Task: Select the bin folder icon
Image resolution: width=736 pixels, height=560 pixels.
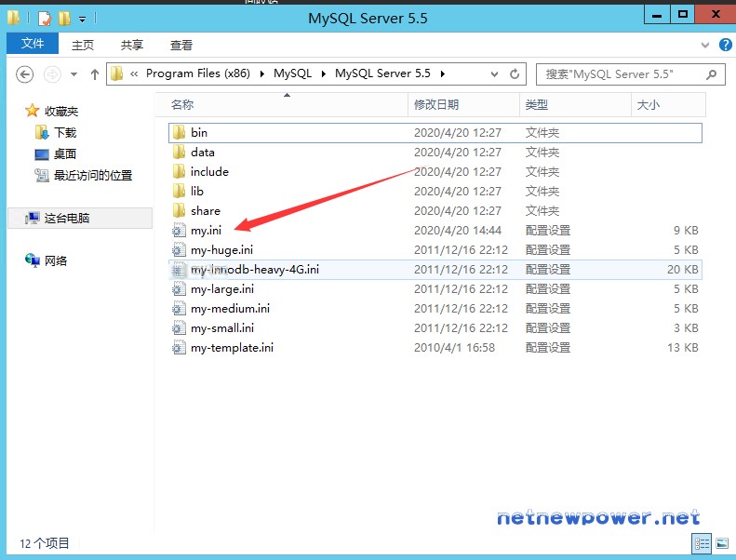Action: tap(179, 133)
